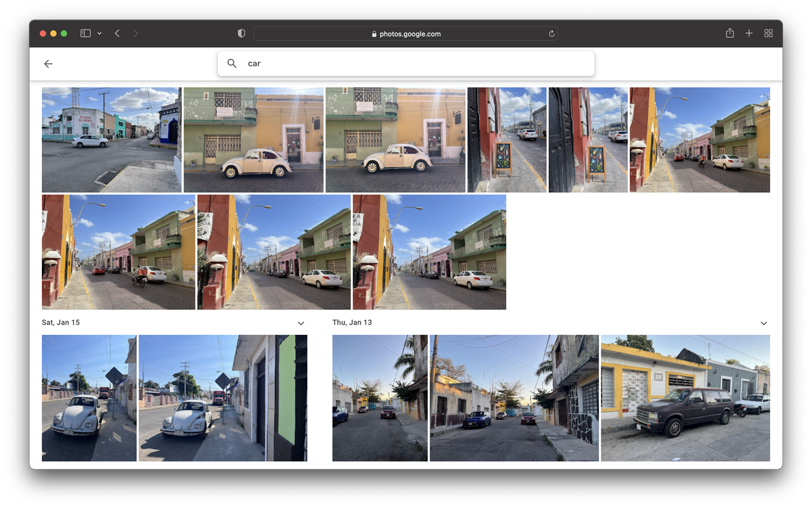Image resolution: width=812 pixels, height=508 pixels.
Task: Open the Safari privacy report shield icon
Action: [x=240, y=32]
